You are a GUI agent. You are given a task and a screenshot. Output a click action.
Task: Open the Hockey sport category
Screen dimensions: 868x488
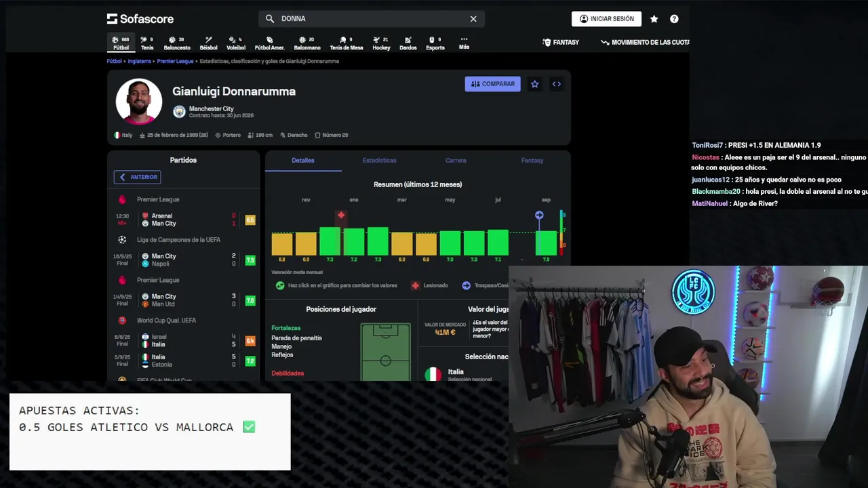tap(381, 43)
